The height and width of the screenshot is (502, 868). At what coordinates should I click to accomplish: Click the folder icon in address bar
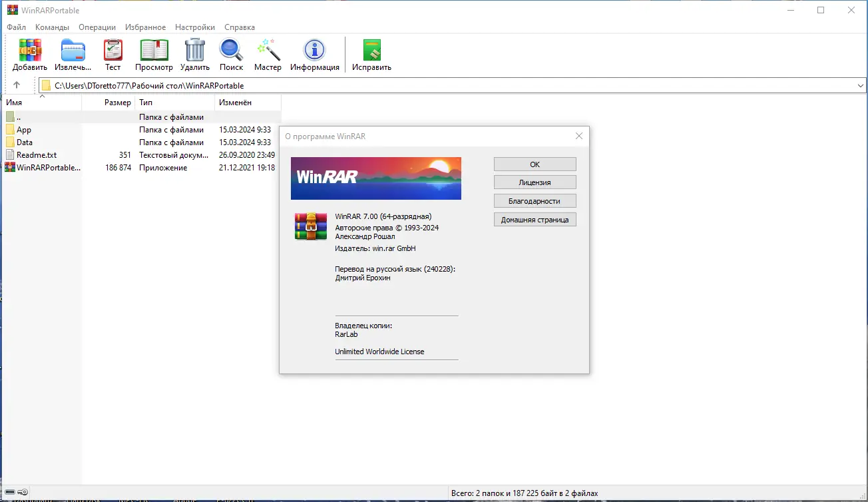(46, 85)
